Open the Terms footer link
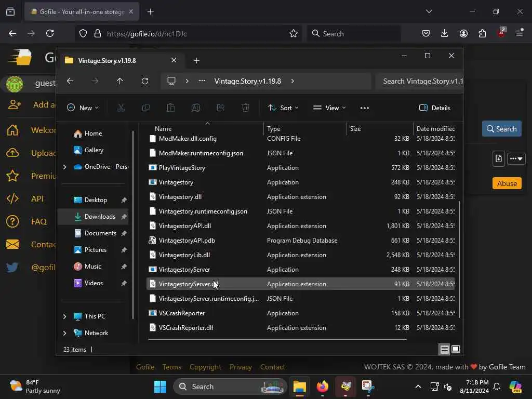 (171, 367)
